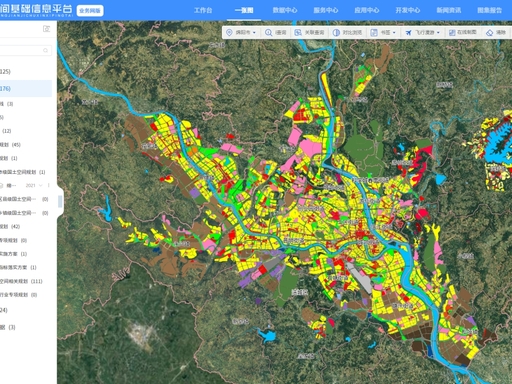Click the 业务网版 badge button
This screenshot has width=512, height=384.
click(x=90, y=11)
